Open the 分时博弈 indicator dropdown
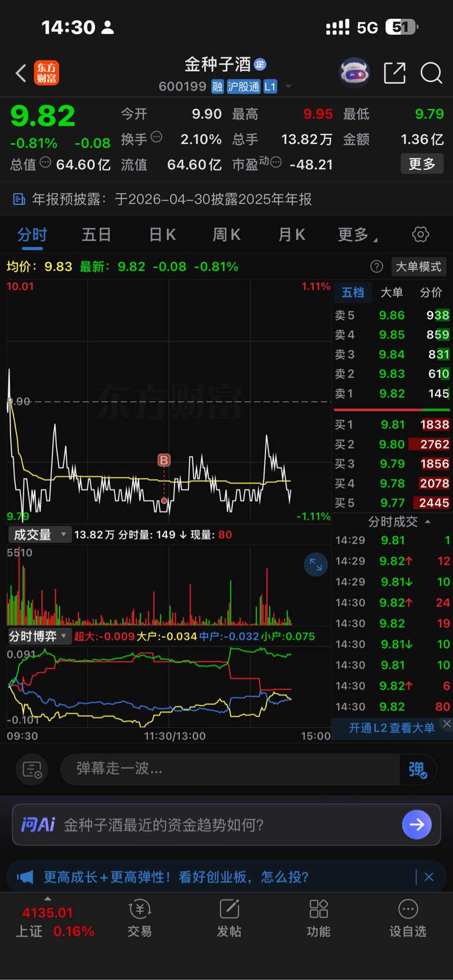 tap(40, 636)
